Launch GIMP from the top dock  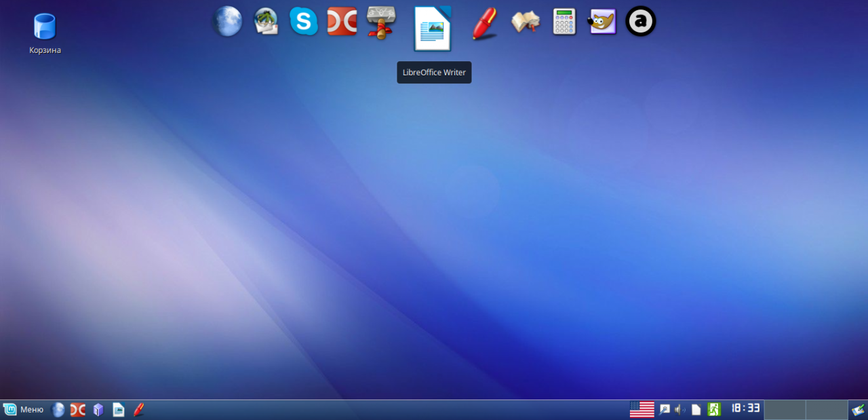point(602,22)
